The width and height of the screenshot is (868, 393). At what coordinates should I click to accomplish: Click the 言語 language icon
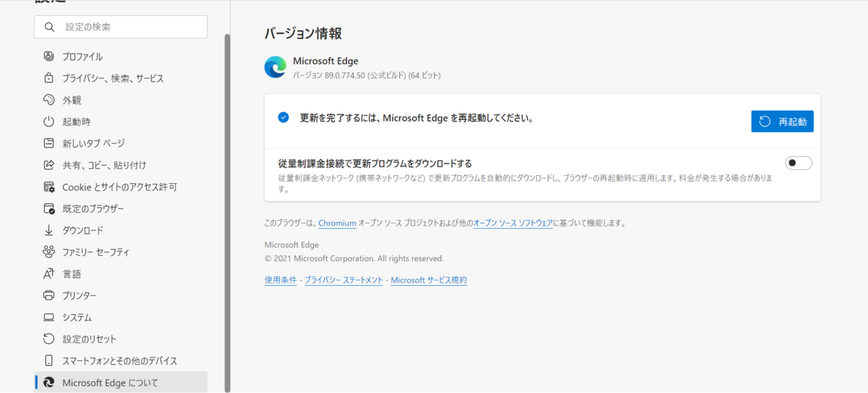pos(49,274)
